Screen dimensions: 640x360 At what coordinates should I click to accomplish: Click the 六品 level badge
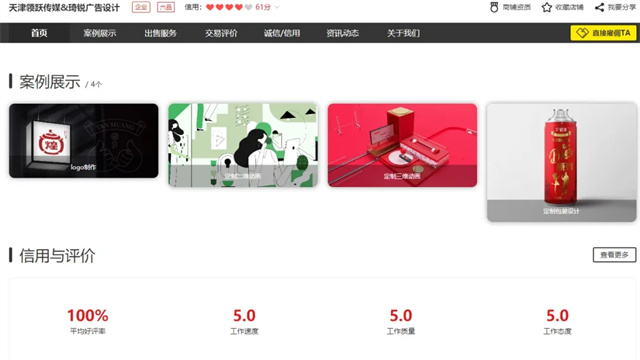coord(166,7)
